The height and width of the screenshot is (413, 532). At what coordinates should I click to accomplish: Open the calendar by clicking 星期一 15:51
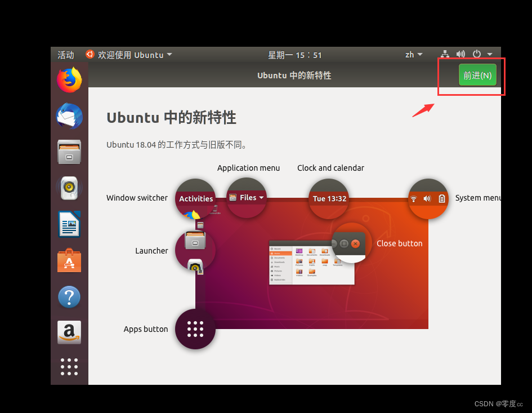(x=295, y=55)
